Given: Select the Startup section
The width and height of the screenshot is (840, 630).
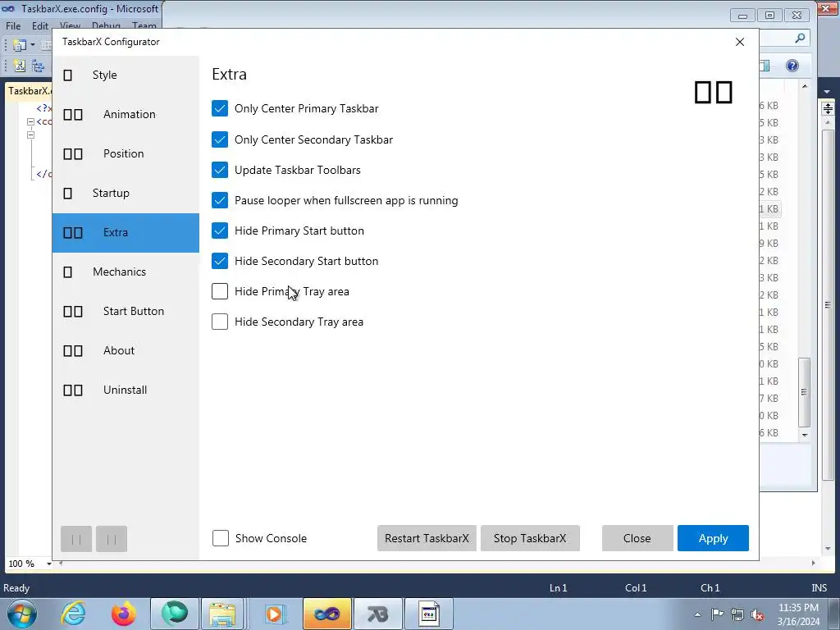Looking at the screenshot, I should click(x=126, y=193).
